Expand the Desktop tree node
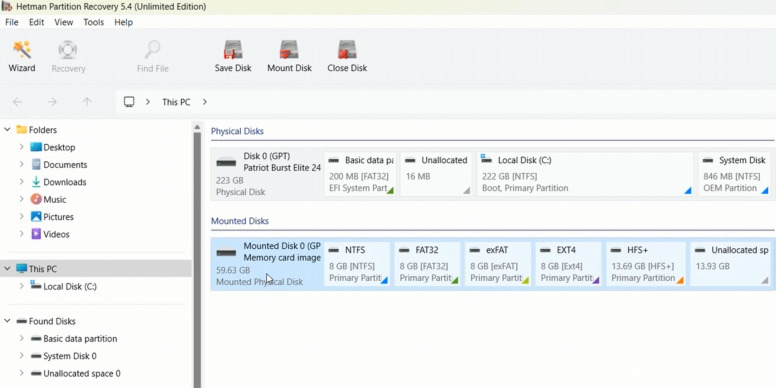 tap(22, 147)
